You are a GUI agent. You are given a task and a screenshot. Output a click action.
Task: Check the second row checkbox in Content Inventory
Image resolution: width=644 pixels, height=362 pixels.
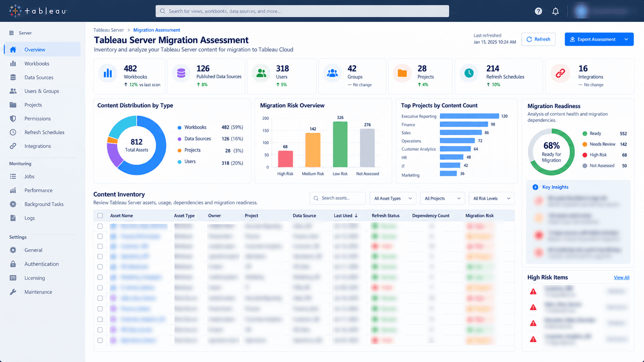(x=100, y=236)
